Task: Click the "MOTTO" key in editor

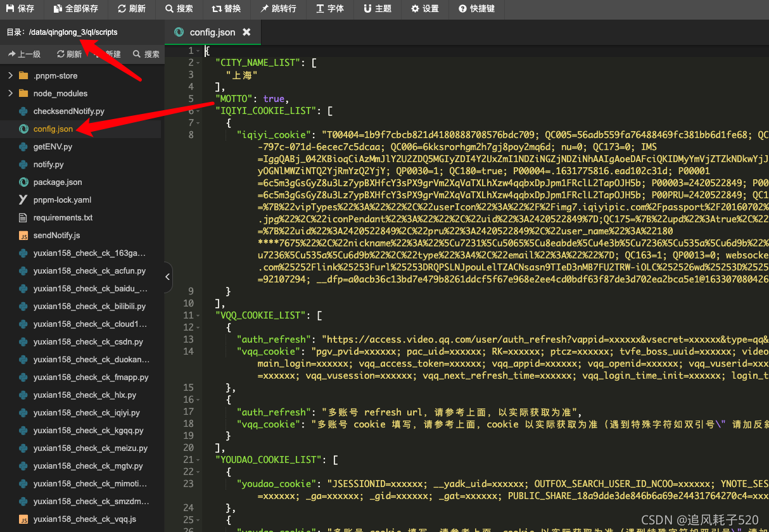Action: tap(234, 99)
